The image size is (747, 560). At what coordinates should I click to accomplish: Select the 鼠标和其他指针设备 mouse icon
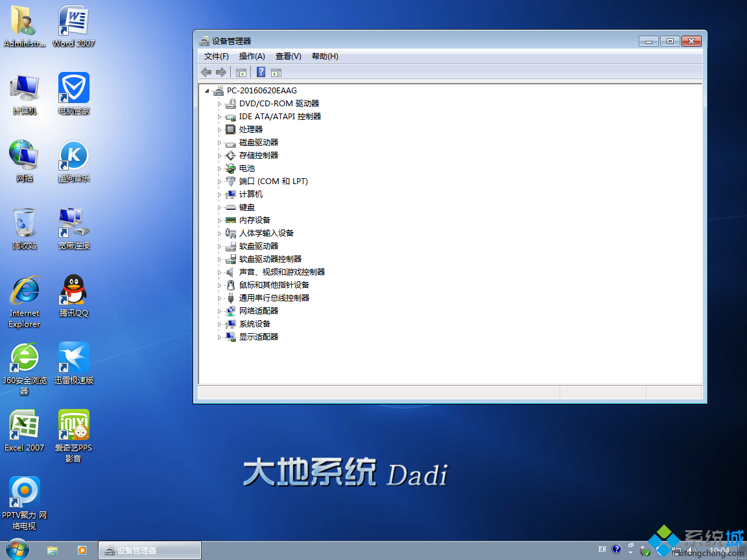click(231, 285)
